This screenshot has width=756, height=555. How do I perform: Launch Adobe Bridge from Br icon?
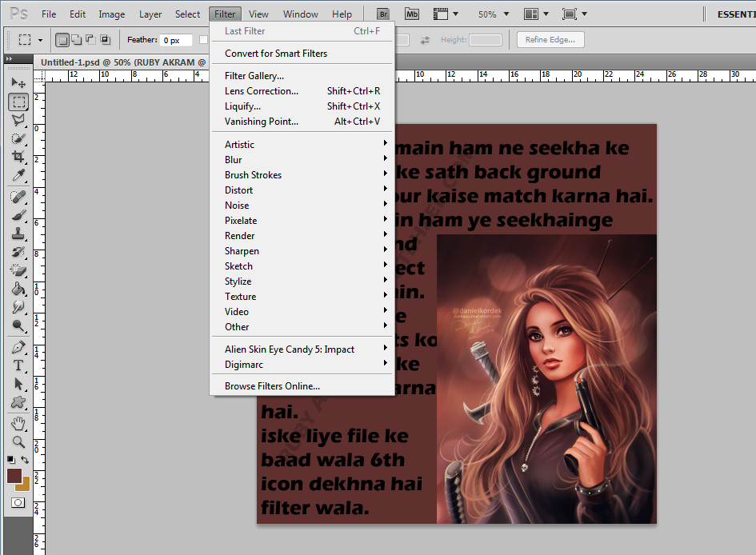383,14
